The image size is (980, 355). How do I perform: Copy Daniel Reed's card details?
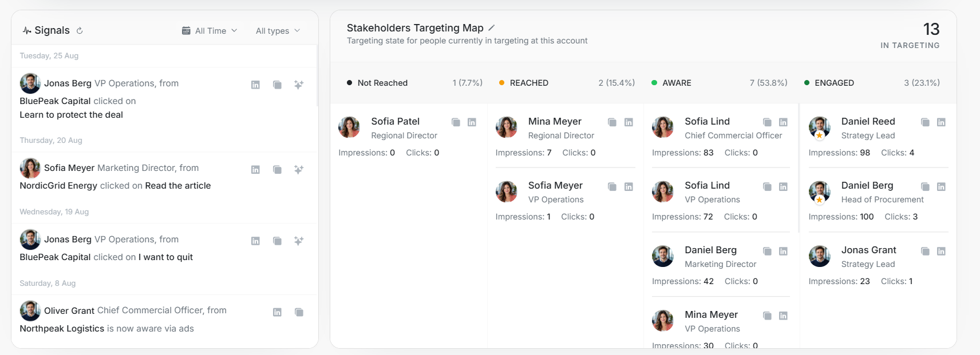(925, 122)
